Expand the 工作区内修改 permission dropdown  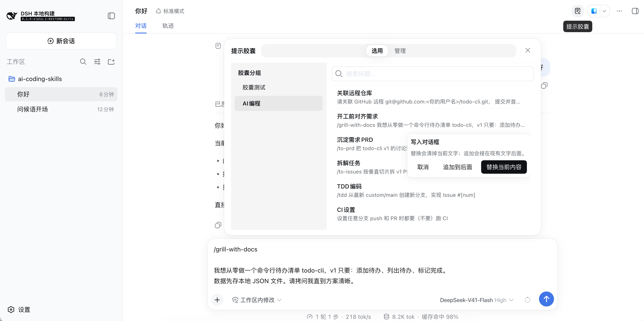tap(257, 300)
